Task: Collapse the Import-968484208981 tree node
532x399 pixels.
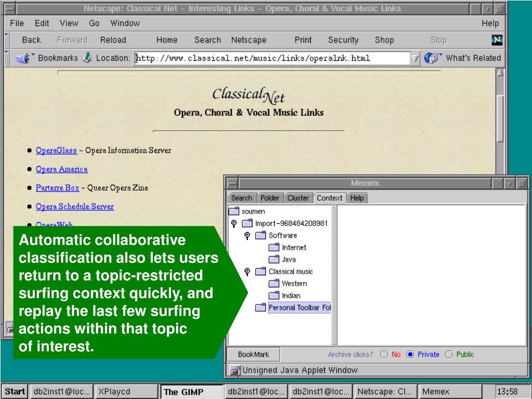Action: coord(234,223)
